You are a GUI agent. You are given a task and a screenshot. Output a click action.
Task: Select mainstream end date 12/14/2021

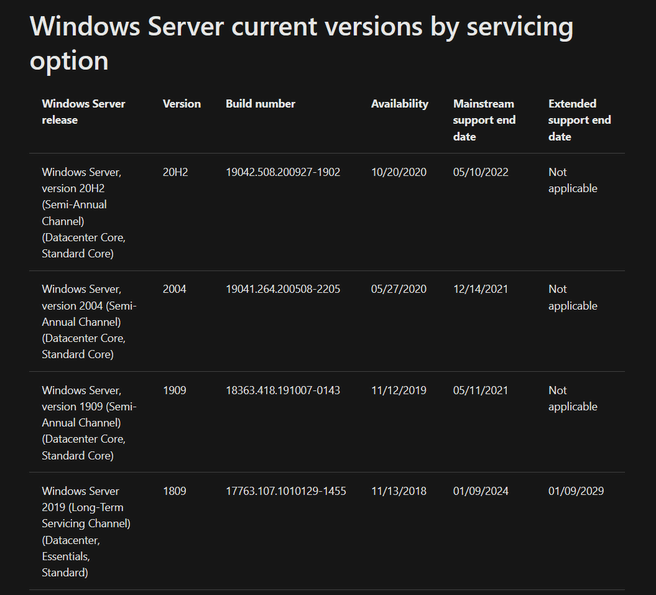click(480, 289)
